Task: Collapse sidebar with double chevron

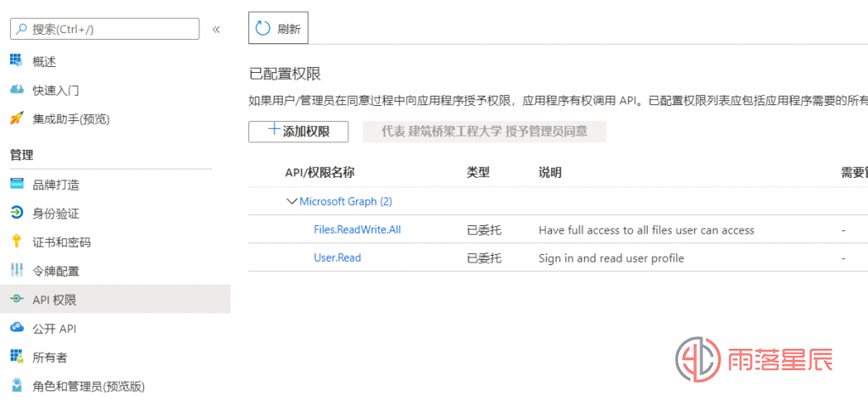Action: 216,30
